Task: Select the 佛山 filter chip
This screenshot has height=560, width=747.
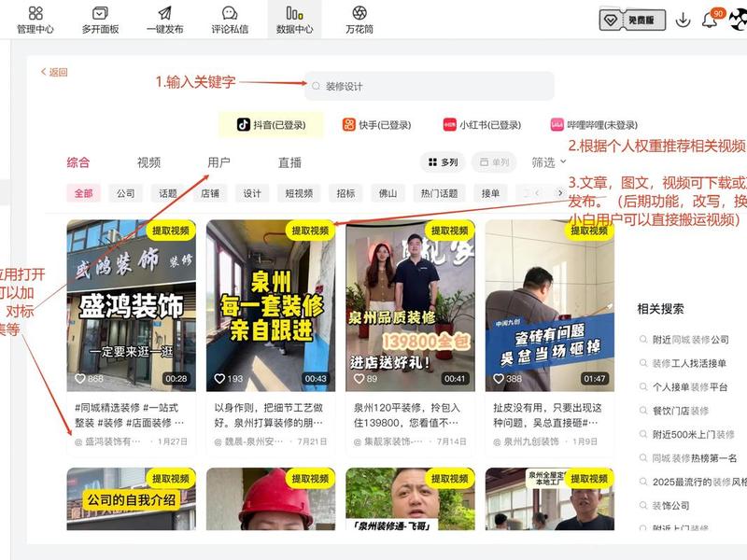Action: tap(388, 193)
